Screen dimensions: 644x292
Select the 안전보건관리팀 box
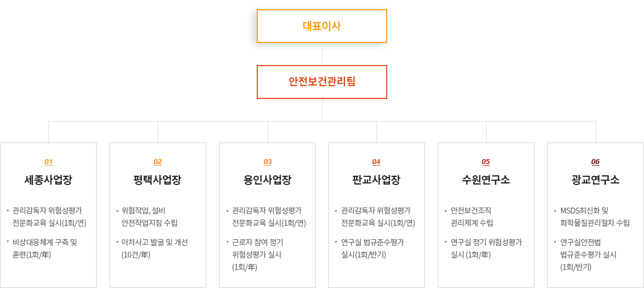pos(322,82)
